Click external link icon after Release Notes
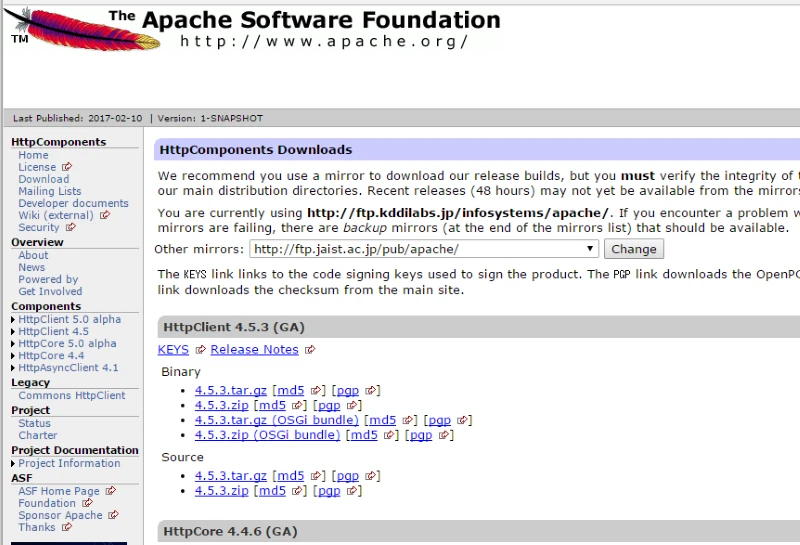This screenshot has width=800, height=545. (x=310, y=350)
